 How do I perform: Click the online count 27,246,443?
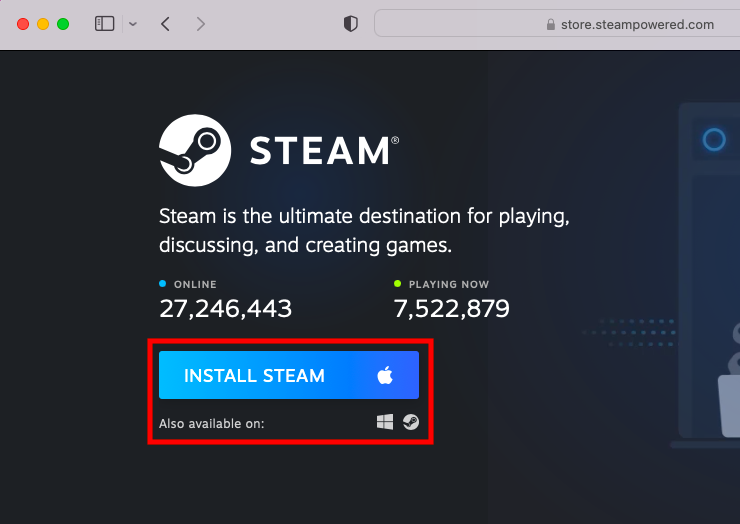tap(226, 309)
